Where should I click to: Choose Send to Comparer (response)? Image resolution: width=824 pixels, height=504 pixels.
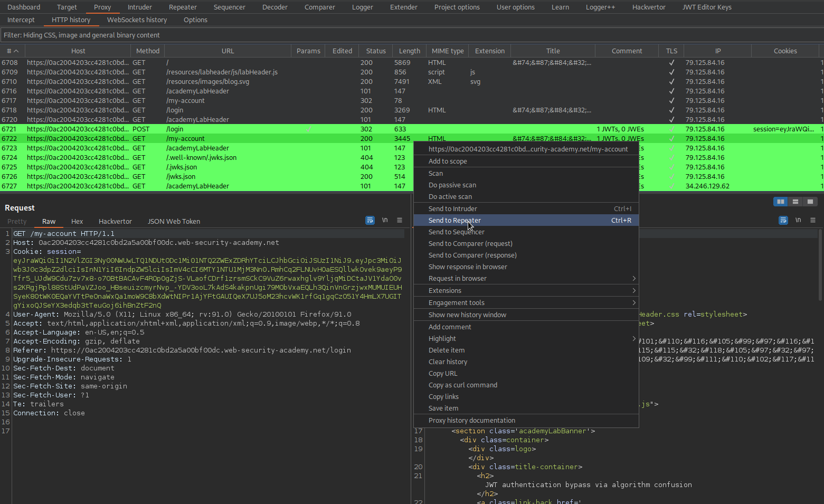pyautogui.click(x=526, y=255)
